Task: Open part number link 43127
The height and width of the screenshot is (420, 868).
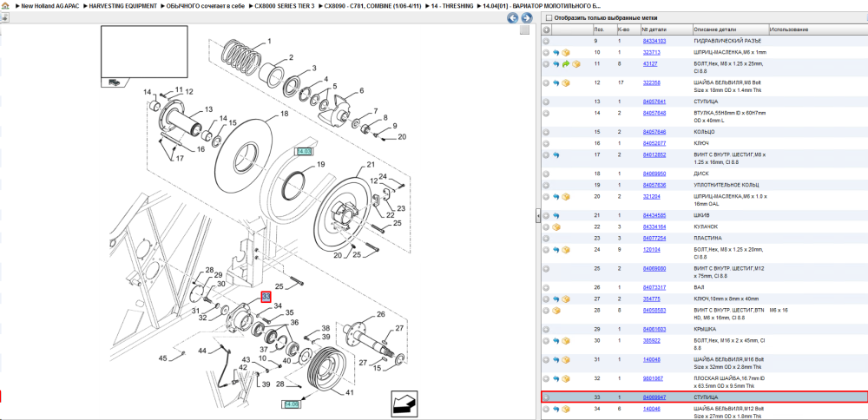Action: 650,64
